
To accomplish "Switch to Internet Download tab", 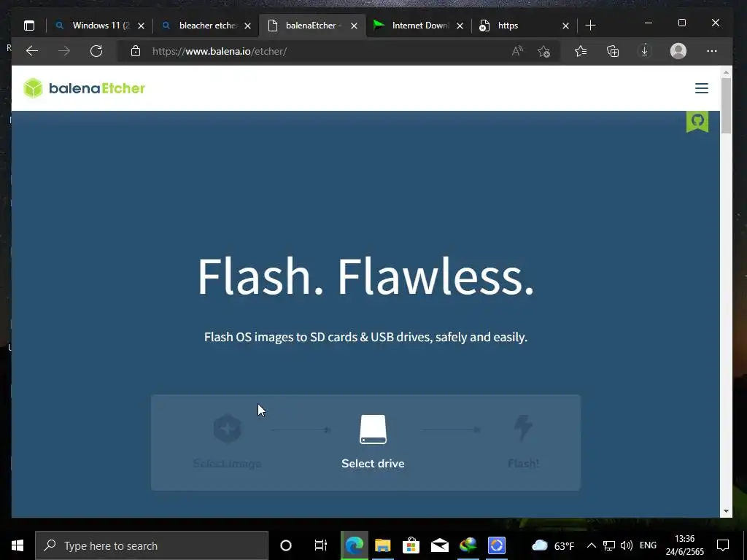I will tap(420, 26).
